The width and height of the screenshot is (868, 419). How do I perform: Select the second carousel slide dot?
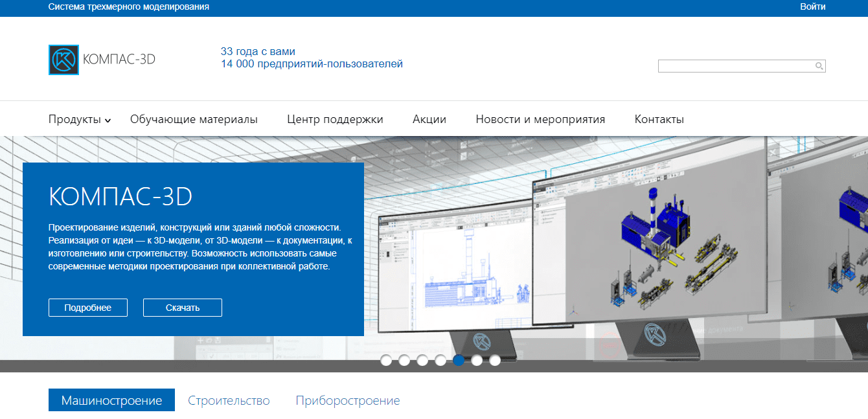pyautogui.click(x=404, y=361)
